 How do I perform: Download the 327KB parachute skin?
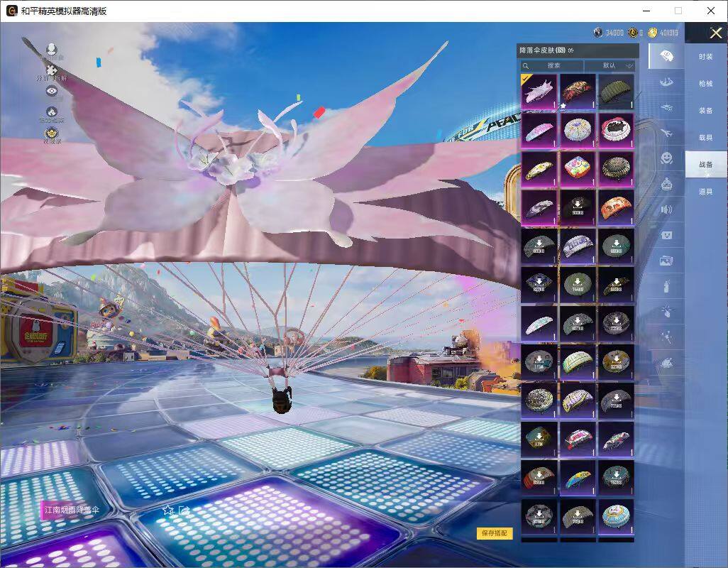pos(616,362)
